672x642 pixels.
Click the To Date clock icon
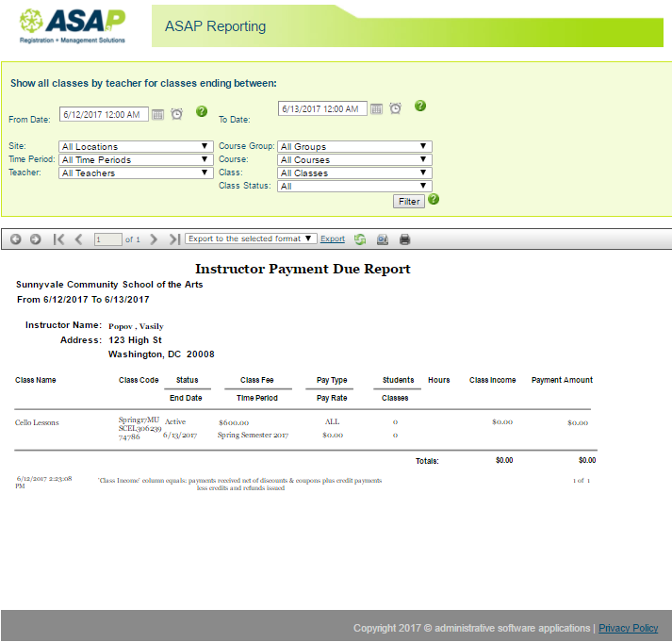click(x=395, y=108)
